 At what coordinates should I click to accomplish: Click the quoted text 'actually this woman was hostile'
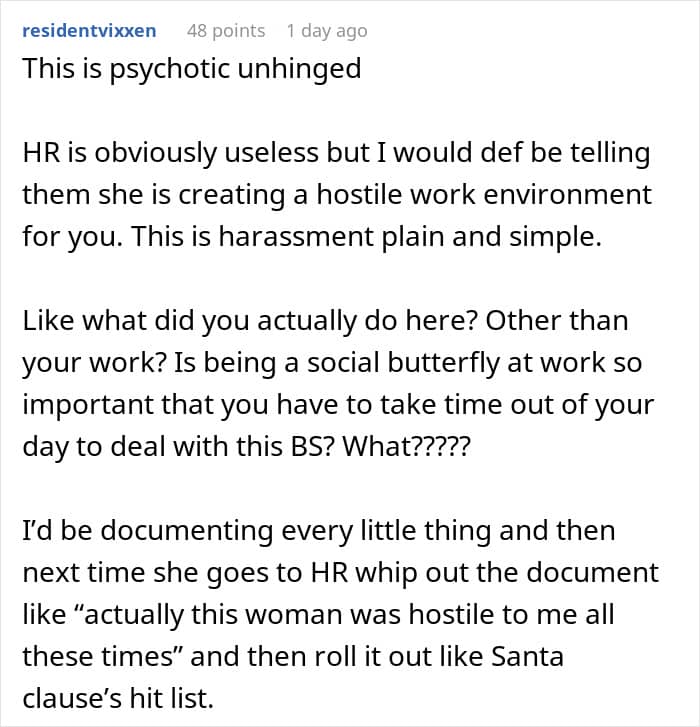(286, 615)
